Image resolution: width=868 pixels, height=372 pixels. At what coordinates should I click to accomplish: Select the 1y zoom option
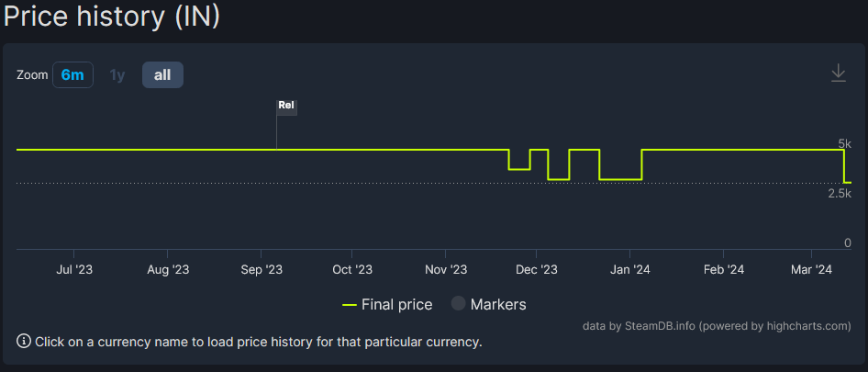coord(117,74)
